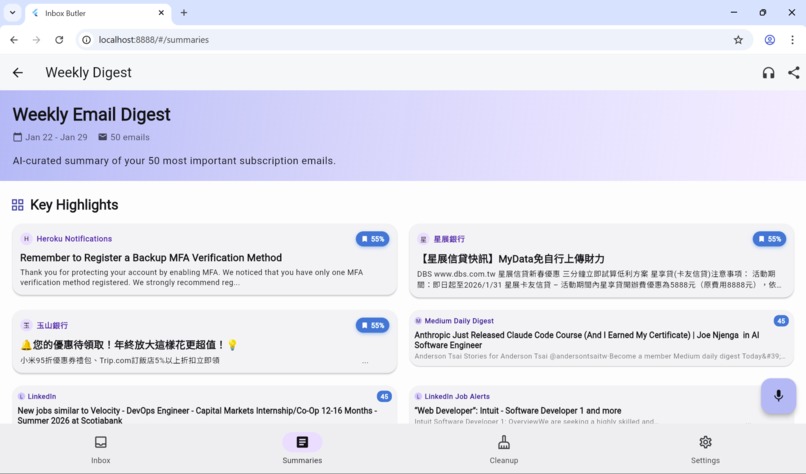The width and height of the screenshot is (806, 474).
Task: Click the Medium Daily Digest sender name
Action: [459, 321]
